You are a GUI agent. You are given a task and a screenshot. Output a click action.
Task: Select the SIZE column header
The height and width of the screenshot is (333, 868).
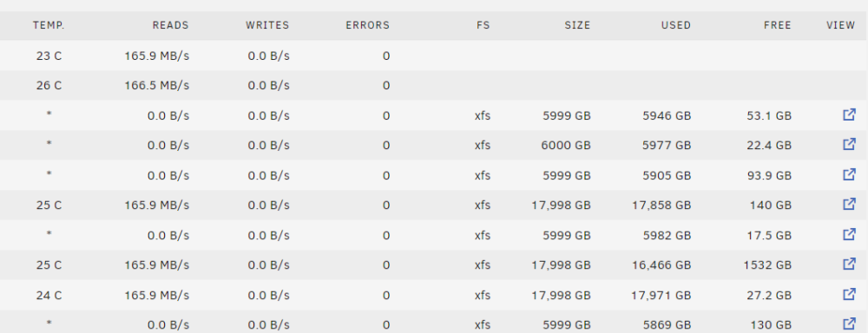pos(577,25)
